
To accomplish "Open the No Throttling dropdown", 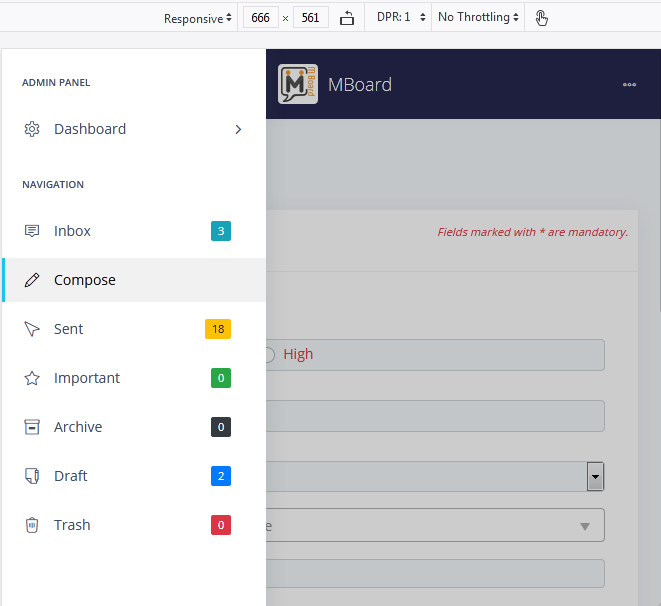I will point(479,18).
